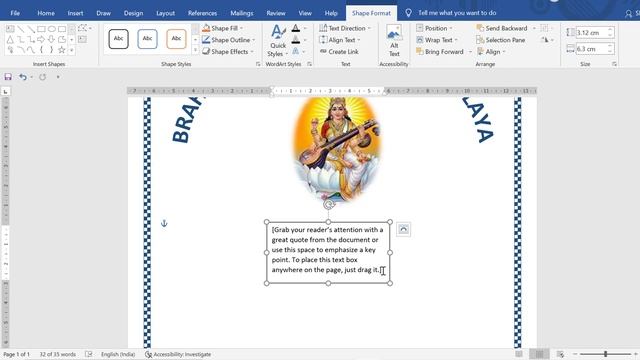Viewport: 640px width, 360px height.
Task: Select the Left Brace shape
Action: [x=41, y=50]
